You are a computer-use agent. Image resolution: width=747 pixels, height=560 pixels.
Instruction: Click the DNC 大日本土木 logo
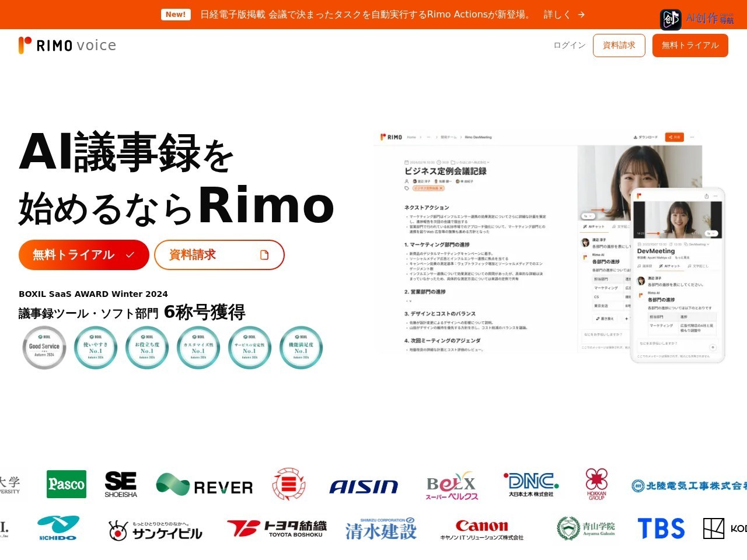click(x=531, y=485)
